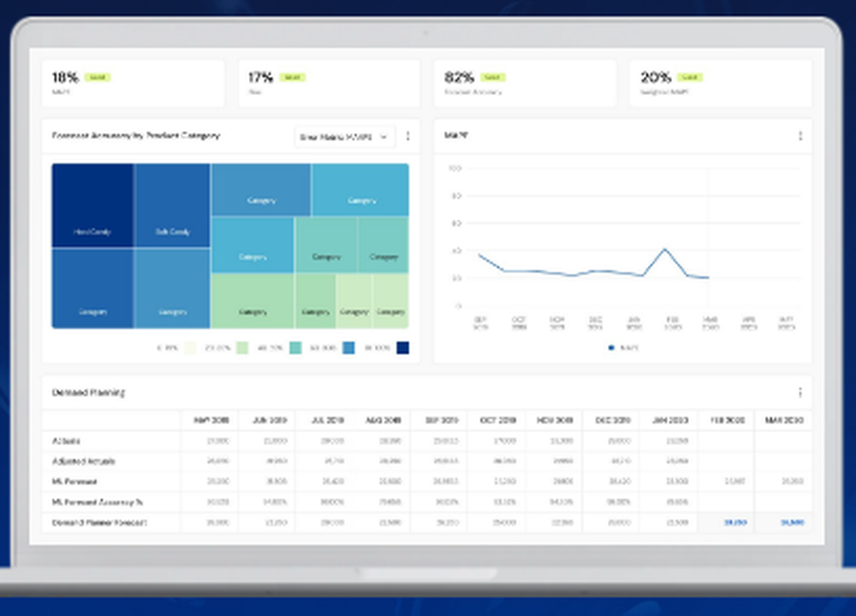Click the Good badge beside 18%

click(x=98, y=78)
